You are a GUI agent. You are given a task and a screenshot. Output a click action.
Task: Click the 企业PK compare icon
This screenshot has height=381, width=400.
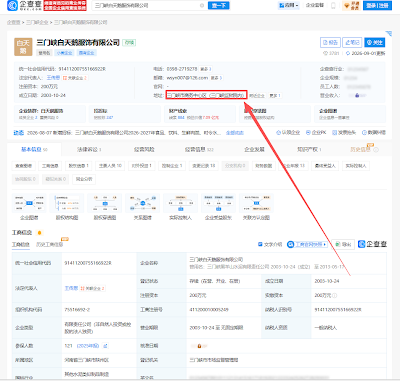tap(316, 133)
